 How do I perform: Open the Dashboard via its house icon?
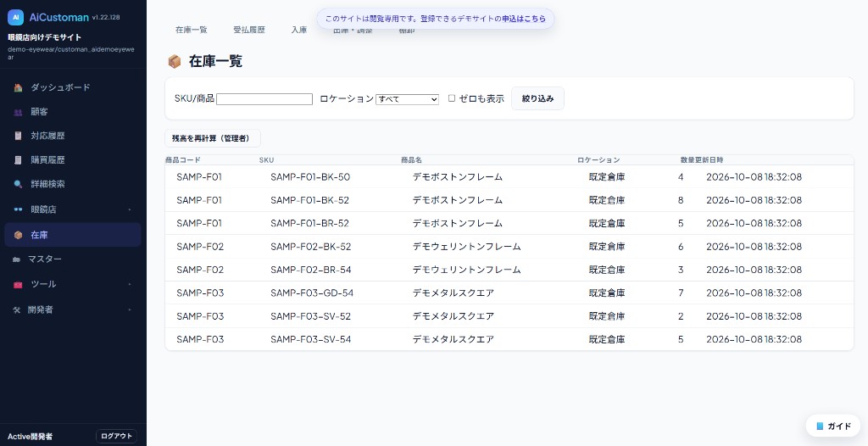(18, 87)
